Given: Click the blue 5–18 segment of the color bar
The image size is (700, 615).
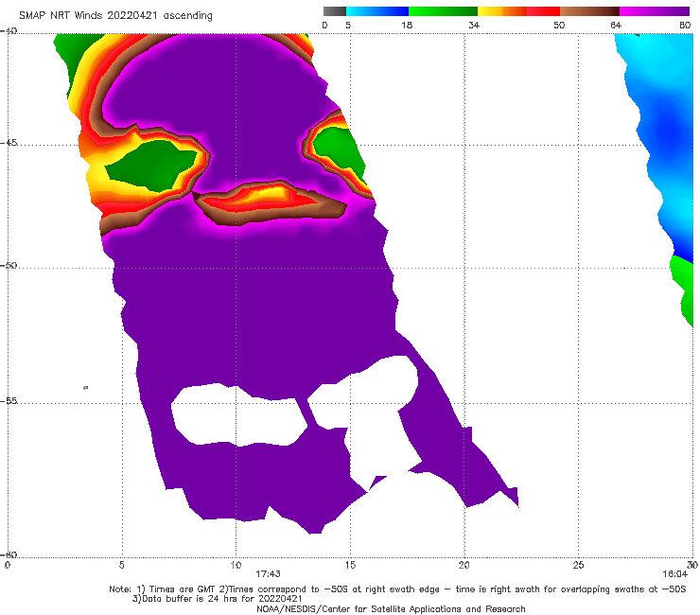Looking at the screenshot, I should tap(377, 11).
